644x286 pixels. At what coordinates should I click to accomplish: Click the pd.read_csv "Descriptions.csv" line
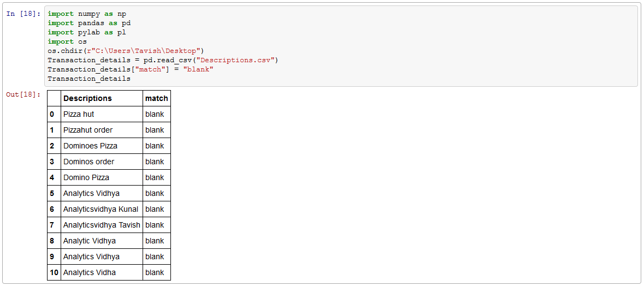pyautogui.click(x=163, y=60)
